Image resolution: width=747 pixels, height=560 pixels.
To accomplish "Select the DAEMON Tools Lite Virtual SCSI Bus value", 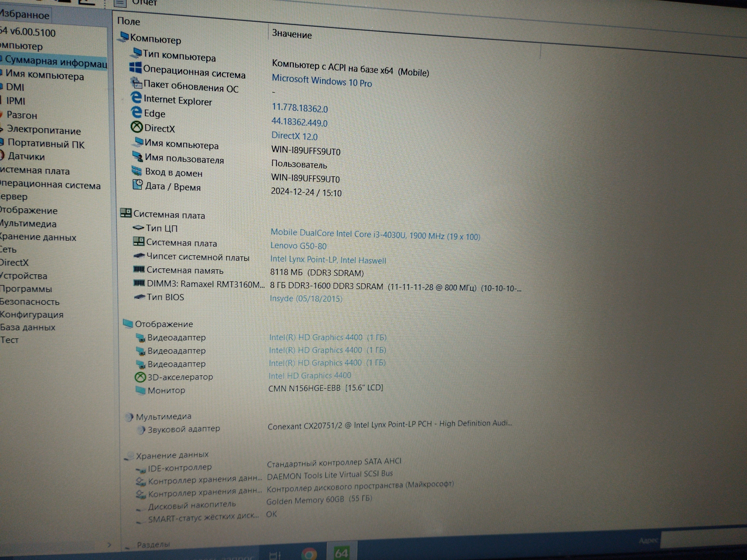I will (330, 475).
